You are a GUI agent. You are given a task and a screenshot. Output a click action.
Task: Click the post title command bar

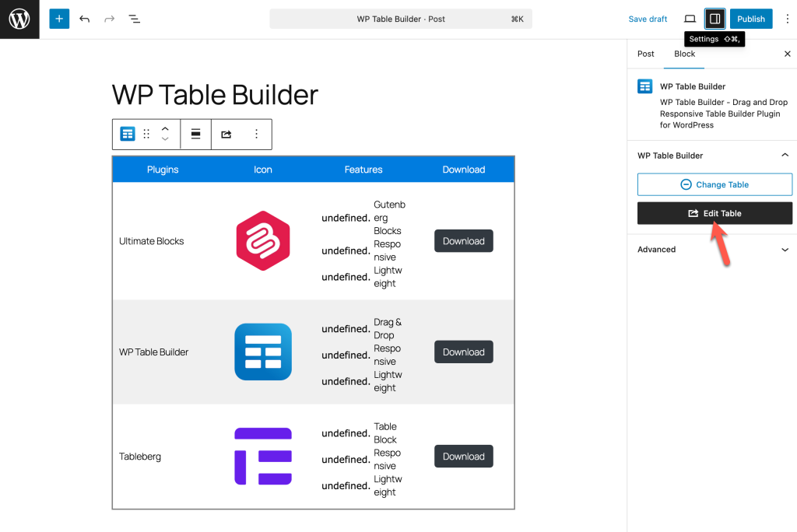pos(401,19)
